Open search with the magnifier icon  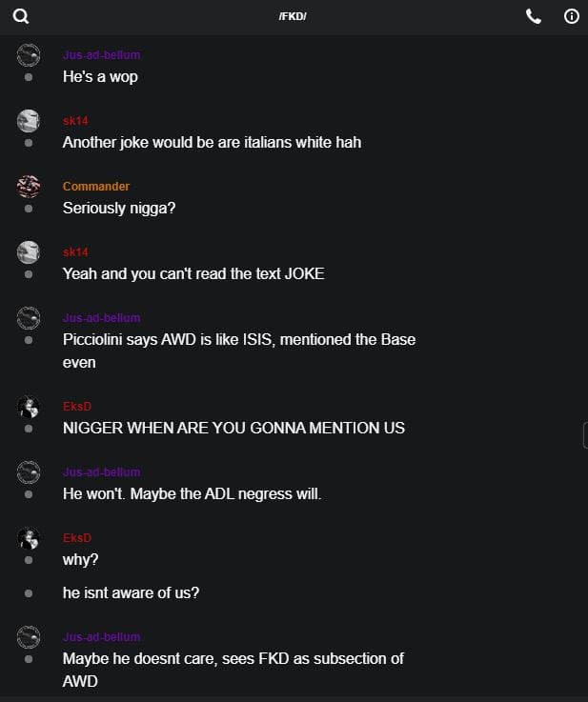21,16
